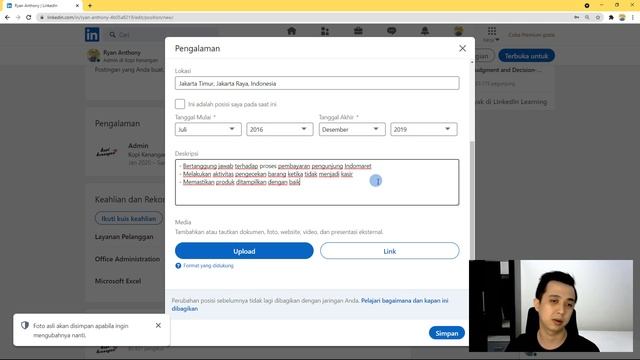Reload the page in browser

pyautogui.click(x=29, y=17)
